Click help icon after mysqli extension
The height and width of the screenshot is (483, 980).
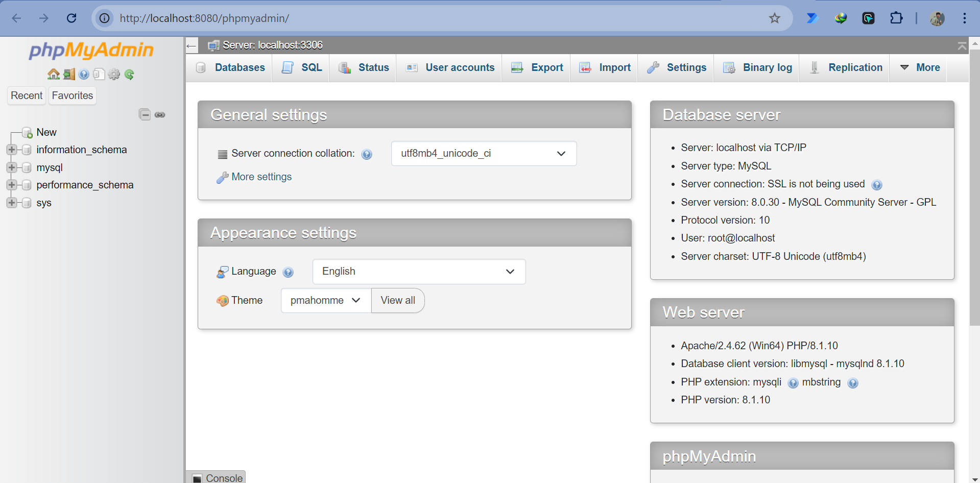(793, 383)
